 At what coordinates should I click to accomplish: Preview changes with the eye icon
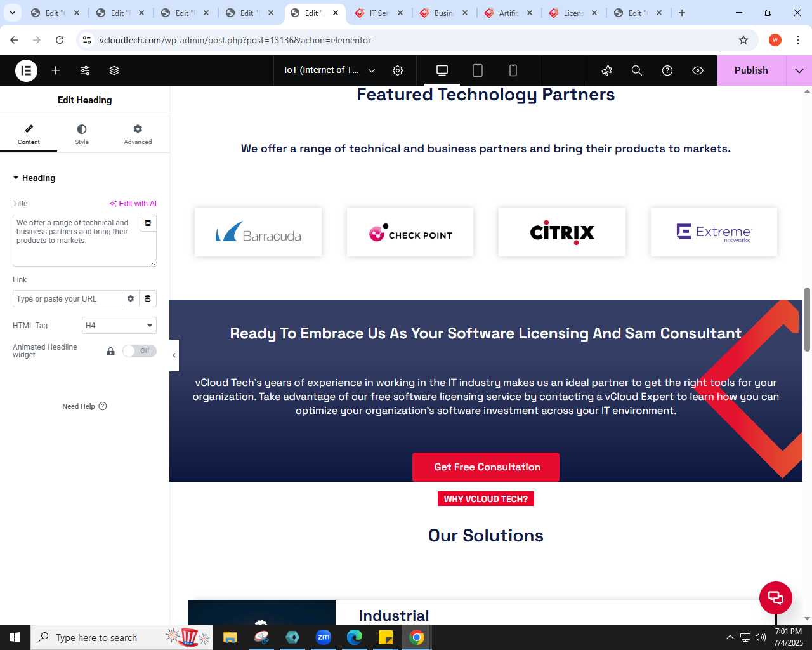(698, 70)
